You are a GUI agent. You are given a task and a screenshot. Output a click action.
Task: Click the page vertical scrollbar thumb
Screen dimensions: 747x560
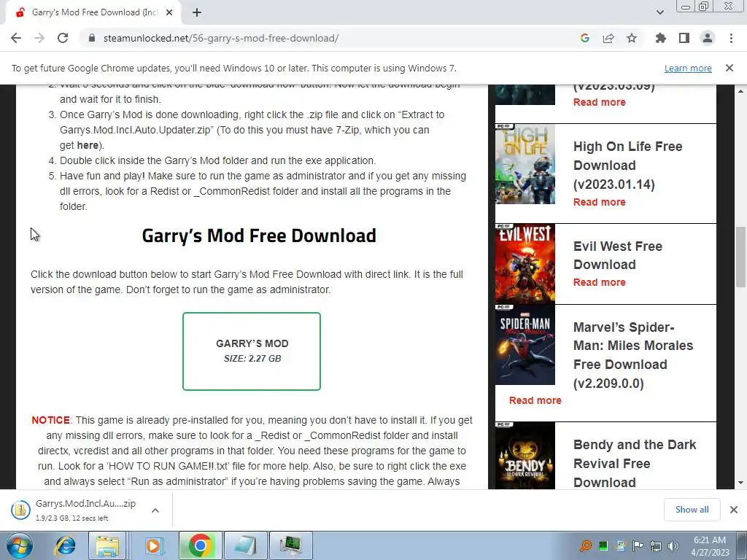740,257
